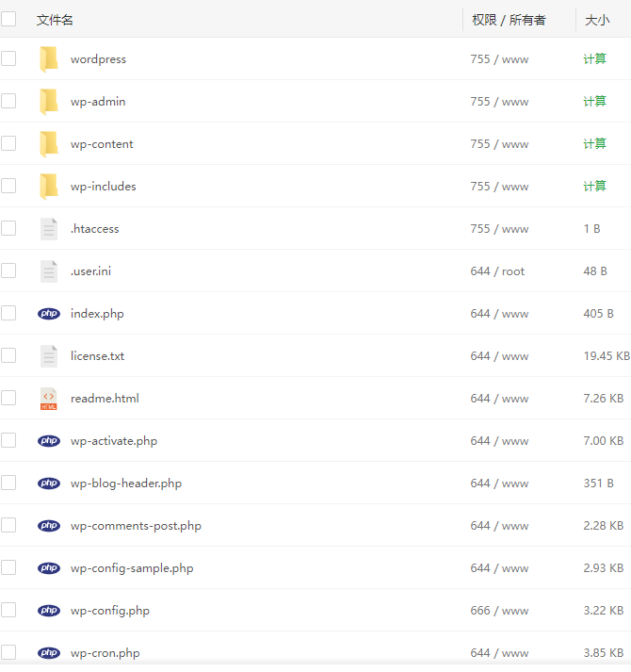Click the wp-cron.php file name
The image size is (631, 672).
(x=105, y=653)
